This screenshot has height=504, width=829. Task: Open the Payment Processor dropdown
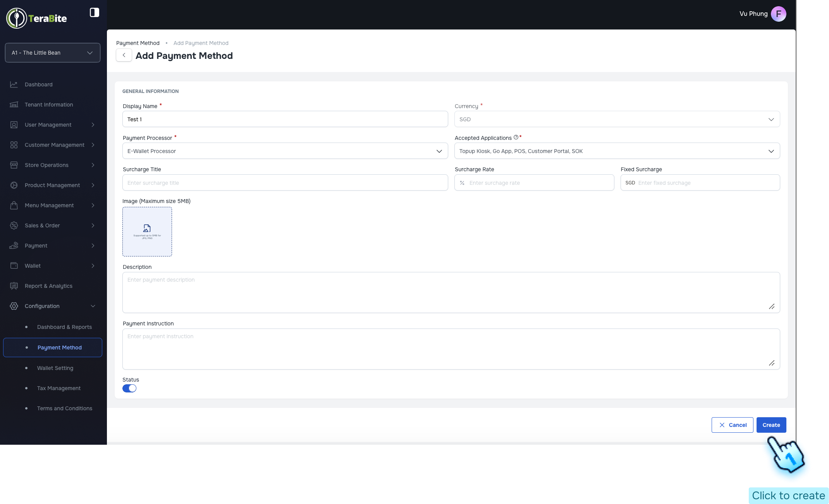pos(439,151)
